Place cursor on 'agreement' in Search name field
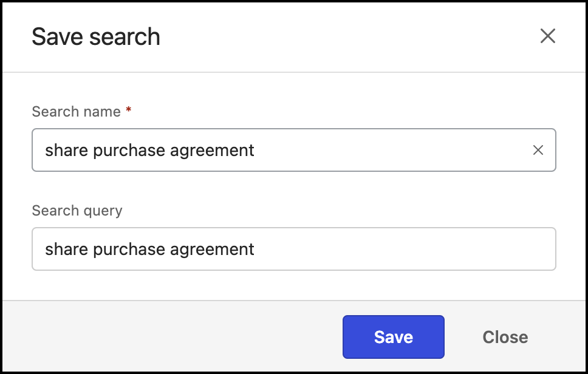 click(212, 150)
